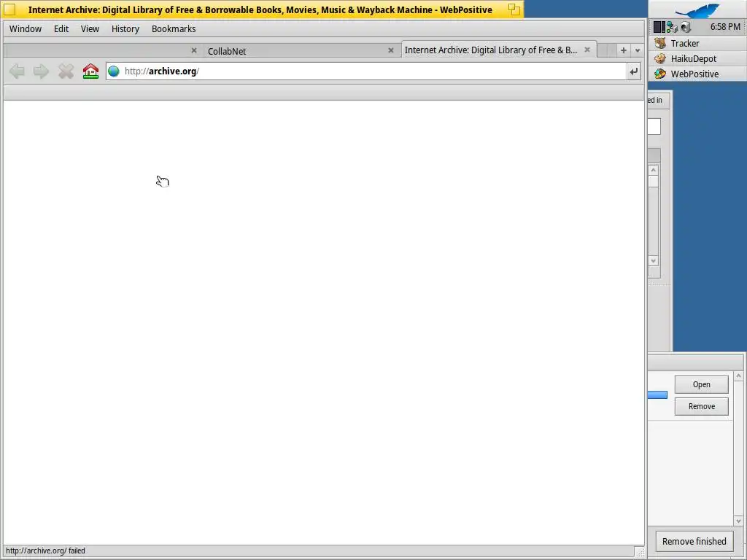Click the volume speaker tray icon
This screenshot has height=560, width=747.
[686, 27]
